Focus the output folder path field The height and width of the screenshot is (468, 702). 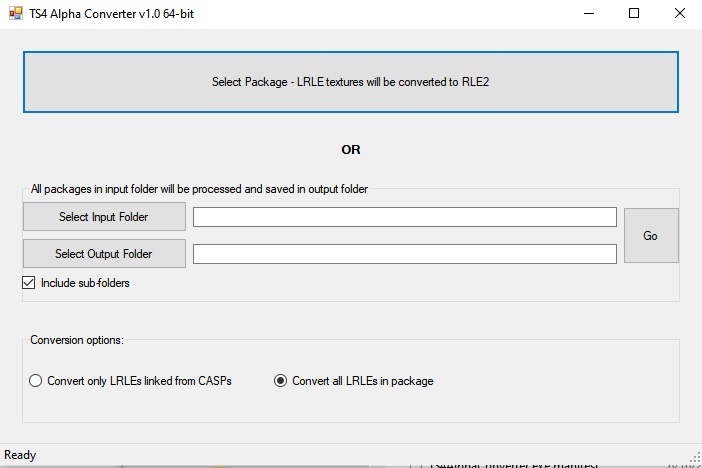tap(405, 254)
